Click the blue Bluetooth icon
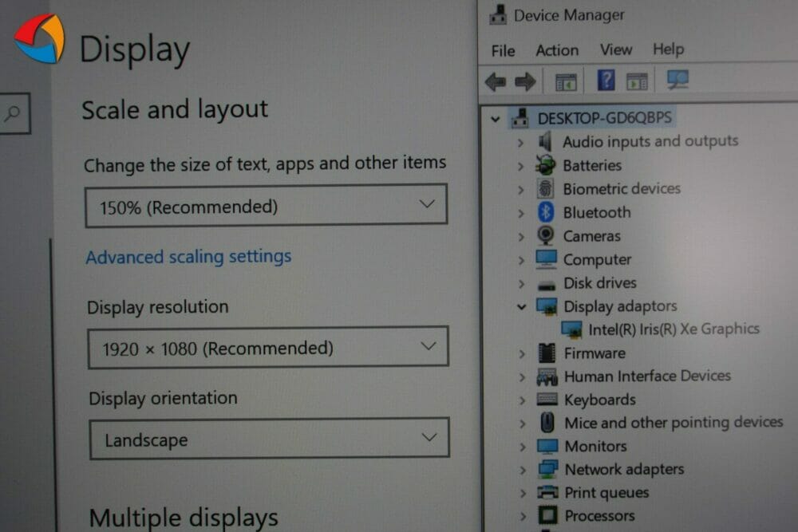Screen dimensions: 798x532 546,212
